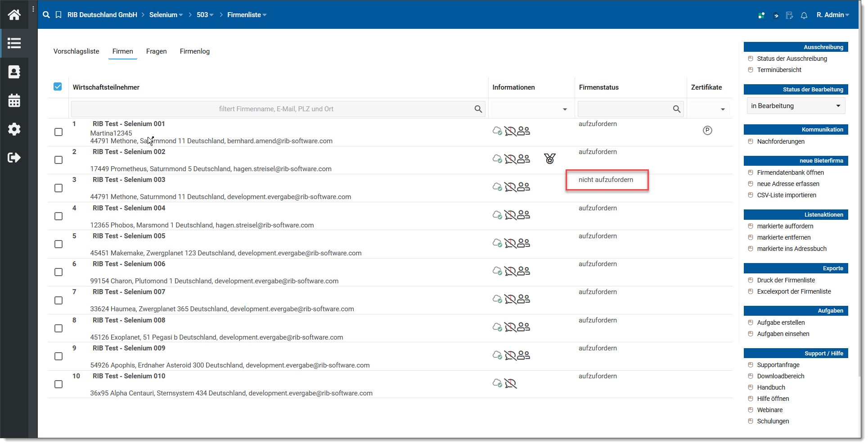Click the Wirtschaftsteilnehmer column header
Viewport: 868px width, 445px height.
point(106,87)
